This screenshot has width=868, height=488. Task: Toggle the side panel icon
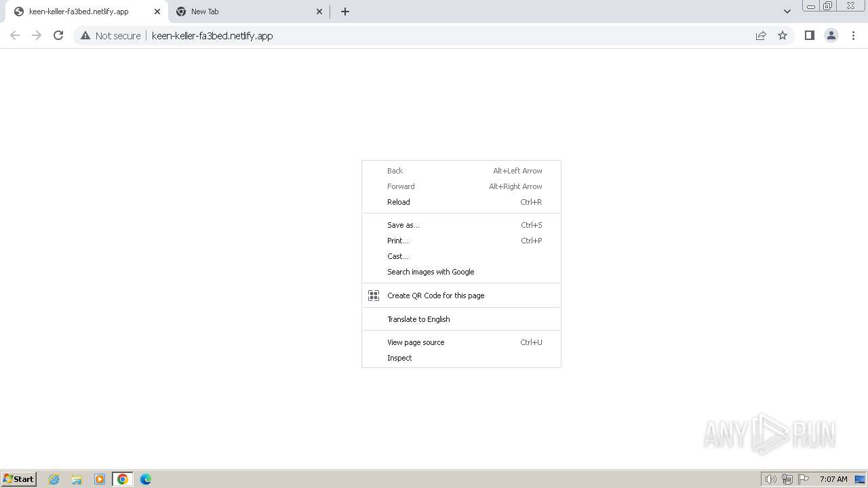[809, 35]
